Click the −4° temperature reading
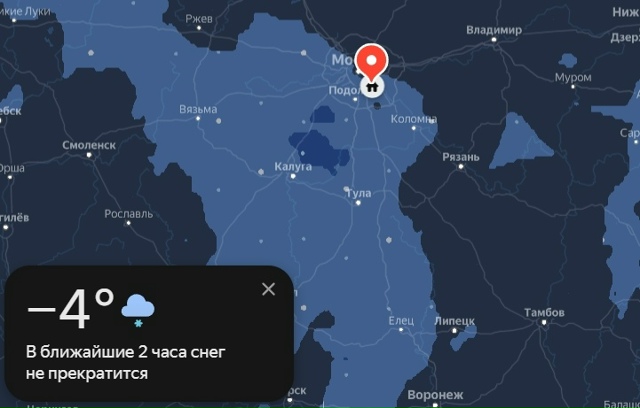This screenshot has height=408, width=640. (x=70, y=309)
